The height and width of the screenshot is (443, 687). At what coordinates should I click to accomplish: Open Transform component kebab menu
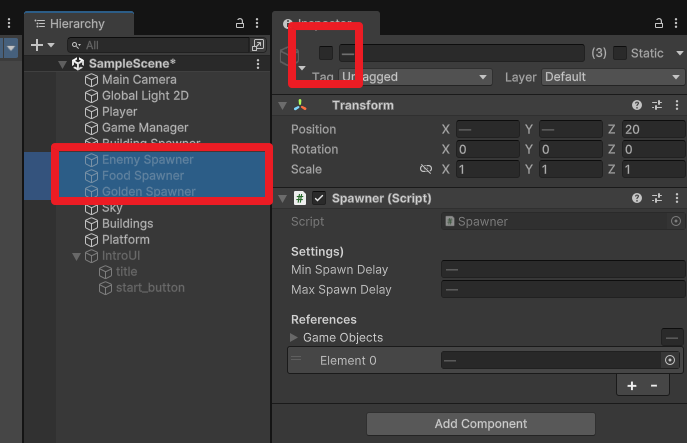[x=677, y=105]
